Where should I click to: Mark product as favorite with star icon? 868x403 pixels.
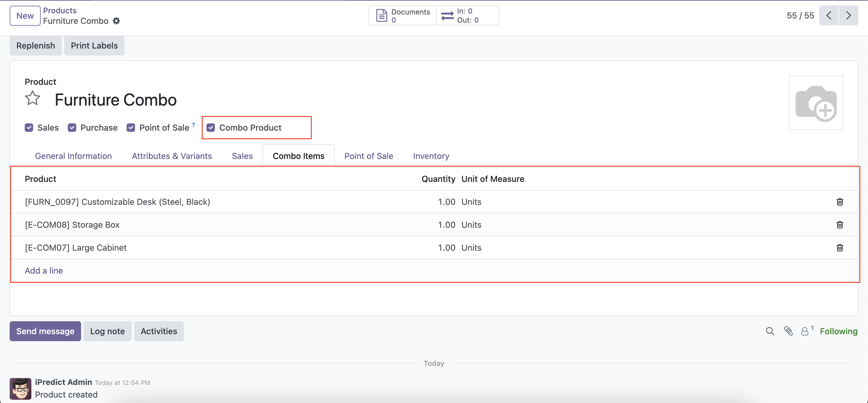[32, 98]
